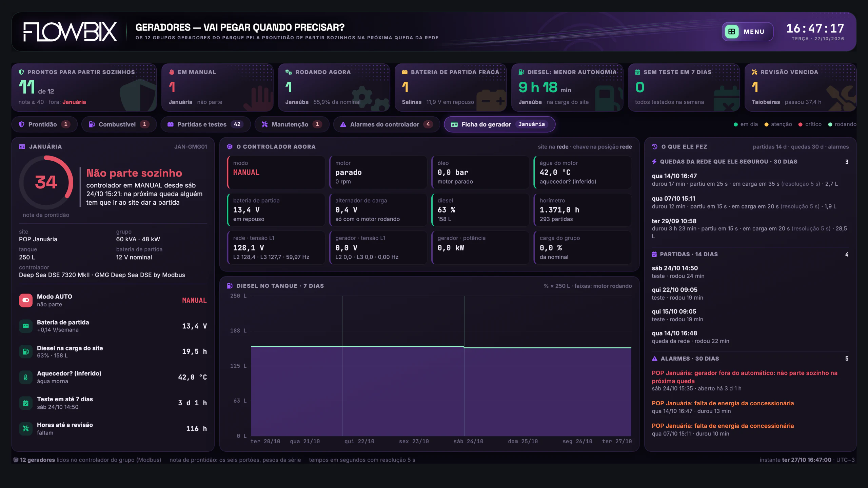Click the chip icon beside O controlador agora
The image size is (868, 488).
click(230, 147)
